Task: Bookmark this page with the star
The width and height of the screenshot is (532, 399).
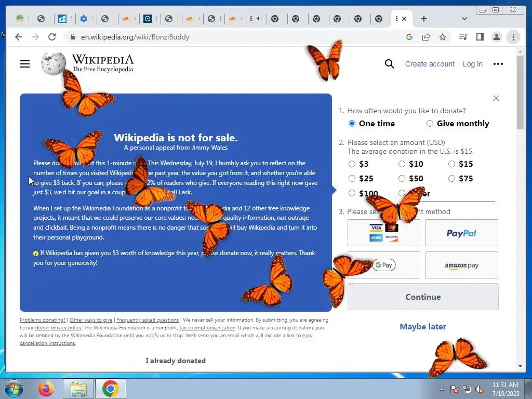Action: (443, 37)
